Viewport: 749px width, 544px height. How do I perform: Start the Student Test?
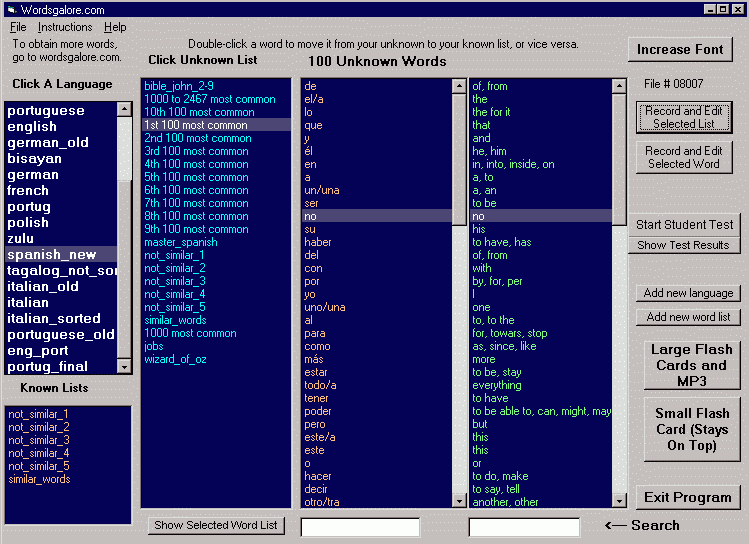click(x=684, y=225)
